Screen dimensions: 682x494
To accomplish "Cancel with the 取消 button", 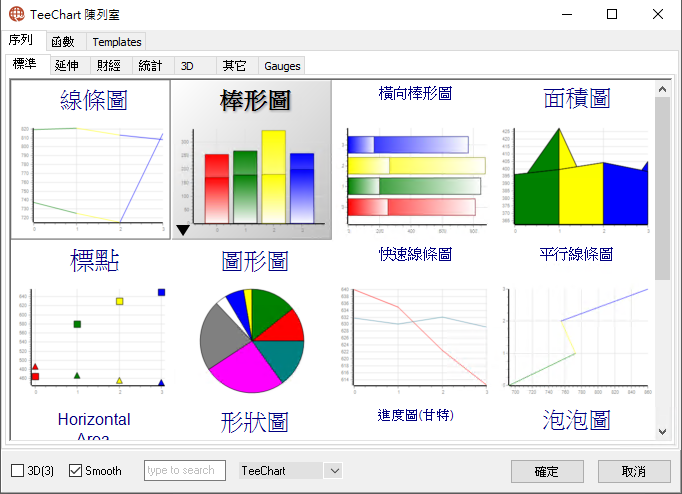I will pos(634,471).
